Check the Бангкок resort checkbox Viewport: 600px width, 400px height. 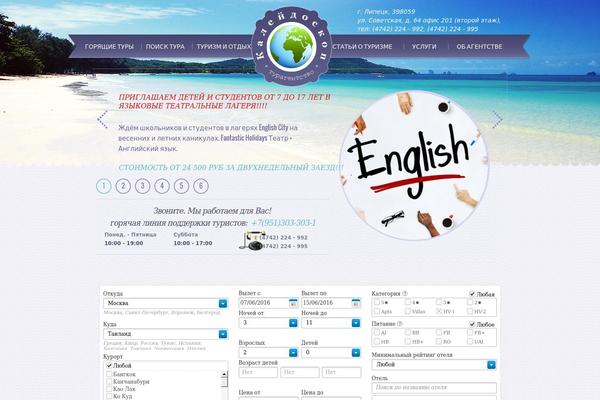coord(109,374)
